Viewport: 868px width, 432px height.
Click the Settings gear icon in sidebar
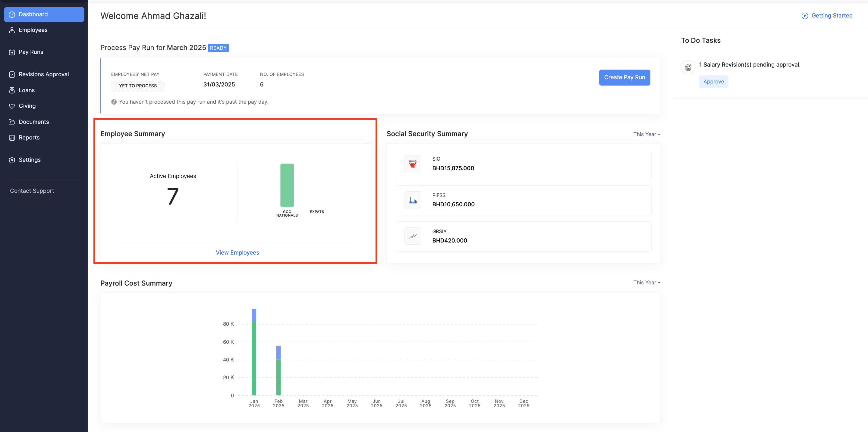point(12,160)
